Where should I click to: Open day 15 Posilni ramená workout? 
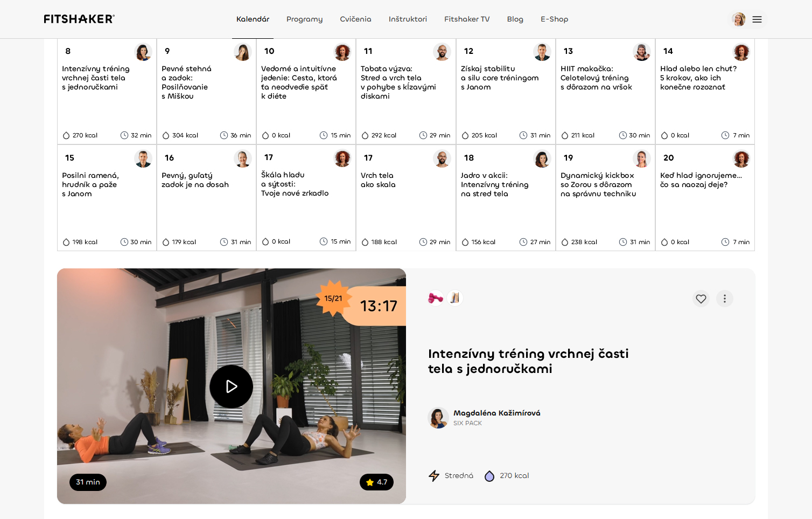tap(107, 198)
